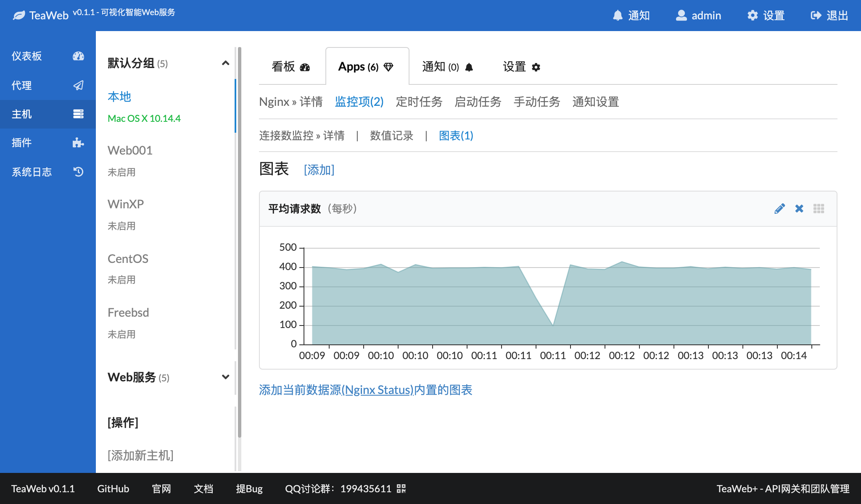The width and height of the screenshot is (861, 504).
Task: Click the logout arrow icon
Action: click(x=816, y=16)
